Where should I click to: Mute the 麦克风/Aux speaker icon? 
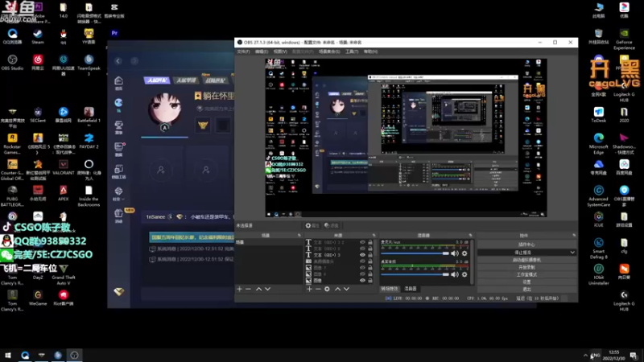click(455, 253)
